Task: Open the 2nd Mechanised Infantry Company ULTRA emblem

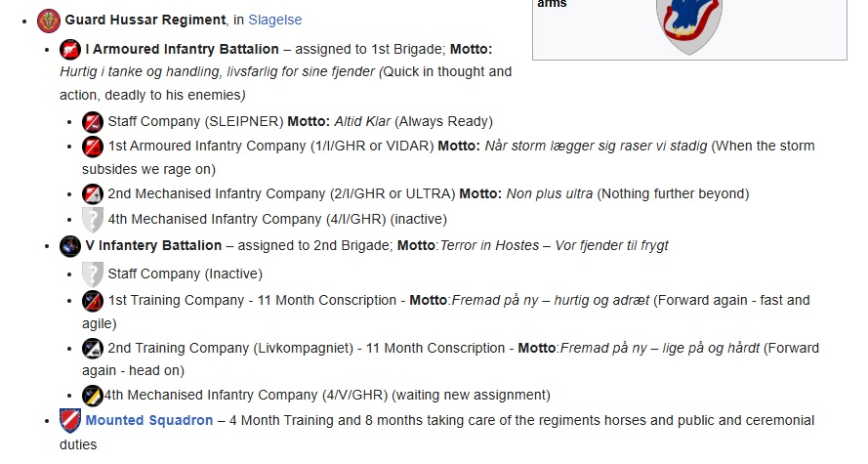Action: pyautogui.click(x=93, y=194)
